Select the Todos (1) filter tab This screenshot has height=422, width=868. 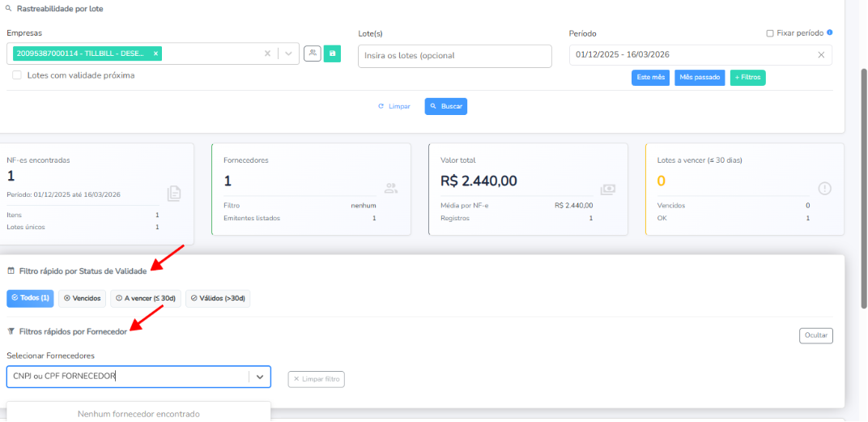click(x=30, y=298)
